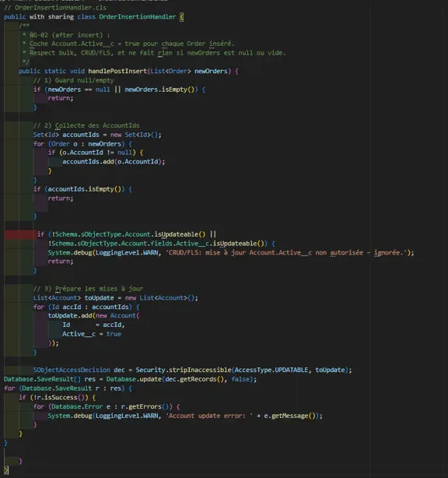Image resolution: width=448 pixels, height=478 pixels.
Task: Click the 'Id = accId,' assignment line
Action: (93, 325)
